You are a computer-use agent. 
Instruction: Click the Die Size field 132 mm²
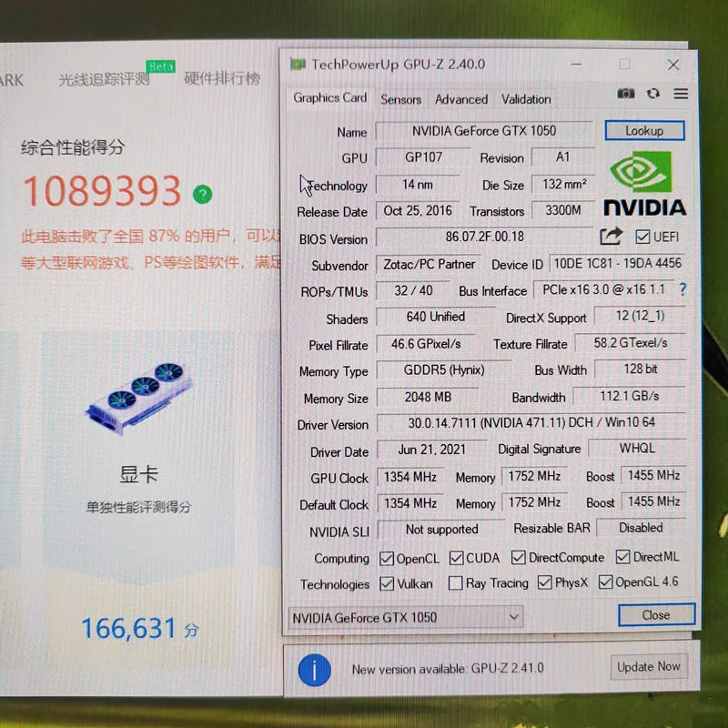pyautogui.click(x=563, y=184)
